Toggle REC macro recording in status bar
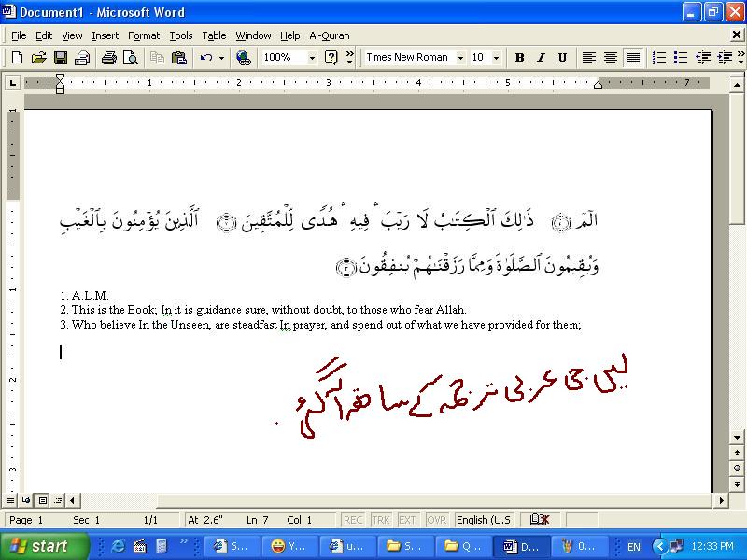Viewport: 747px width, 560px height. [x=353, y=520]
